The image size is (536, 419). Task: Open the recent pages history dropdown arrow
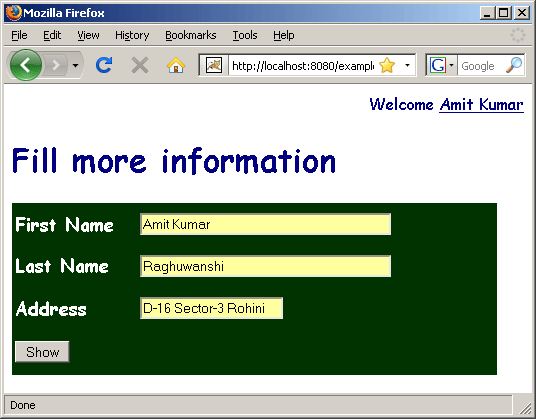coord(76,65)
